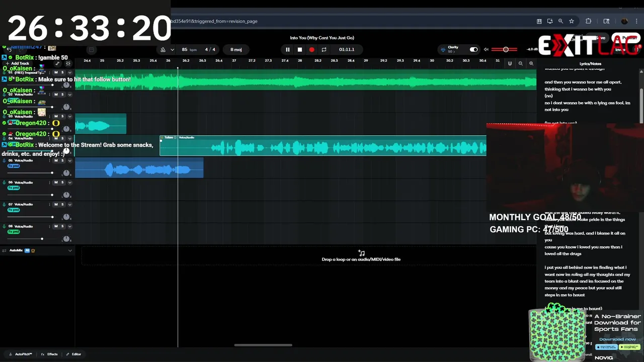The width and height of the screenshot is (644, 362).
Task: Open three-dot menu of track 06
Action: click(x=49, y=183)
